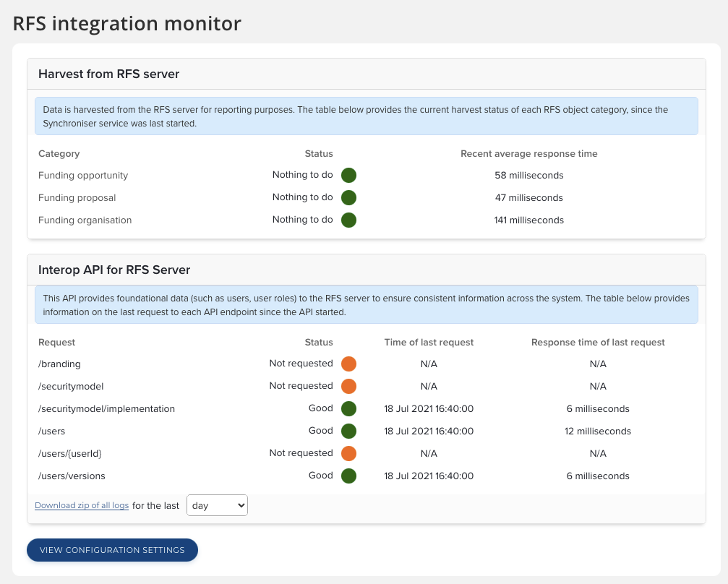Select the /users/versions request name
This screenshot has width=728, height=584.
coord(72,476)
